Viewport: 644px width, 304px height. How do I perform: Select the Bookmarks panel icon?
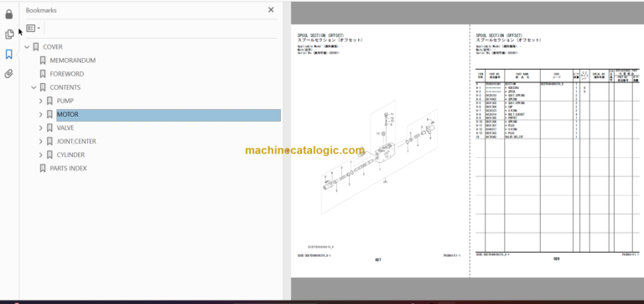9,54
